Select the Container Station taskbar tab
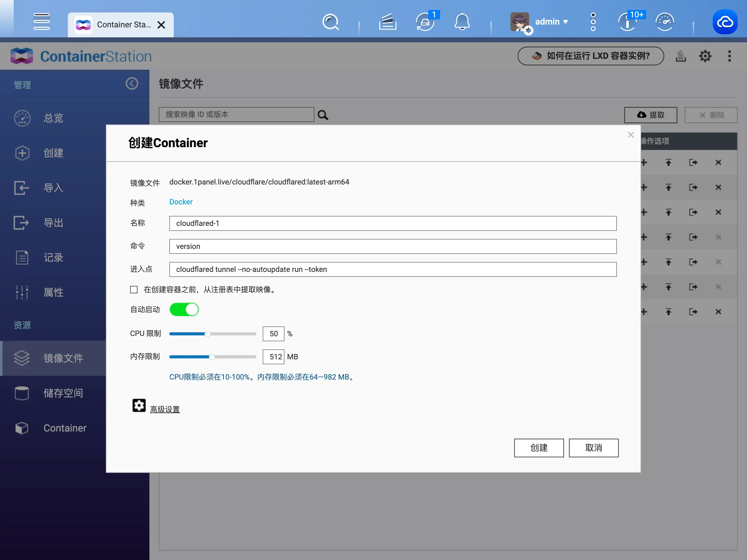 click(x=120, y=25)
